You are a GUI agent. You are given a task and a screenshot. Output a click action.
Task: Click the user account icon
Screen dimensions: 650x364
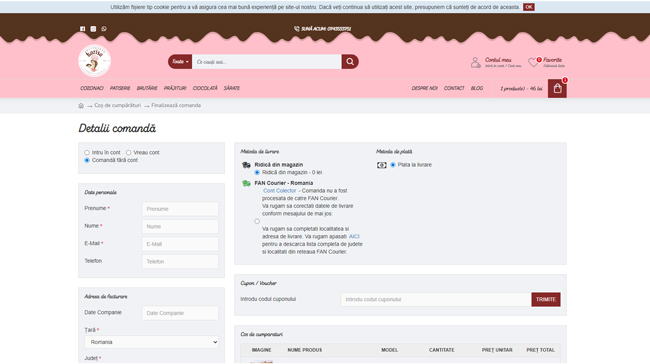pos(475,62)
